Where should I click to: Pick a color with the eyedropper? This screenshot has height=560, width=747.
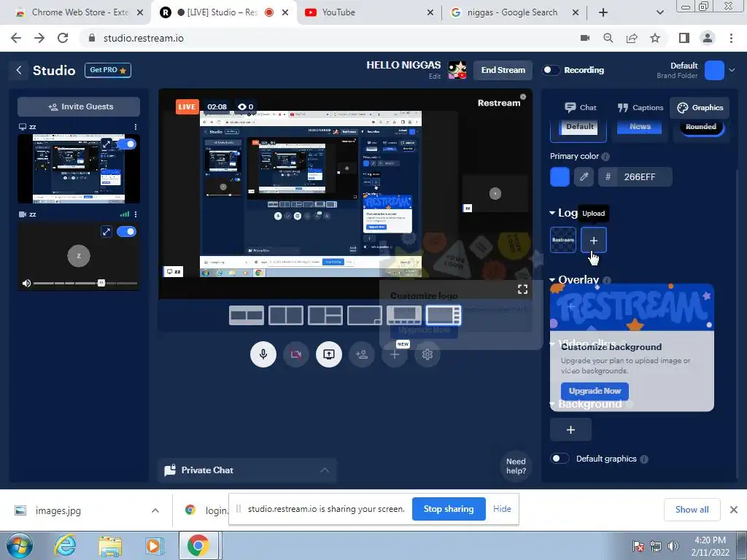point(584,177)
